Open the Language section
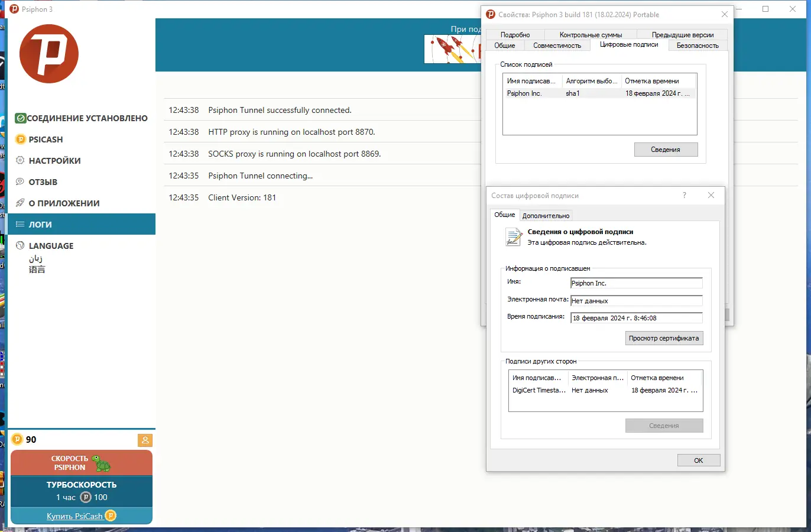 coord(82,246)
